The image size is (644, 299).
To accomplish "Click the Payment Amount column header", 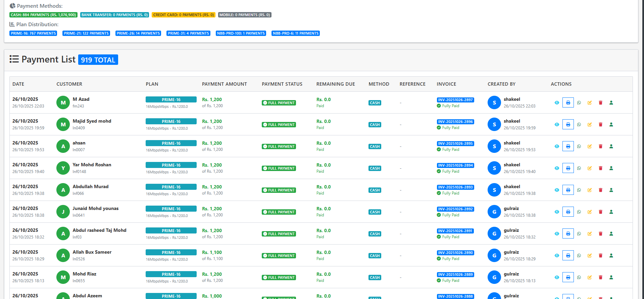I will (224, 84).
